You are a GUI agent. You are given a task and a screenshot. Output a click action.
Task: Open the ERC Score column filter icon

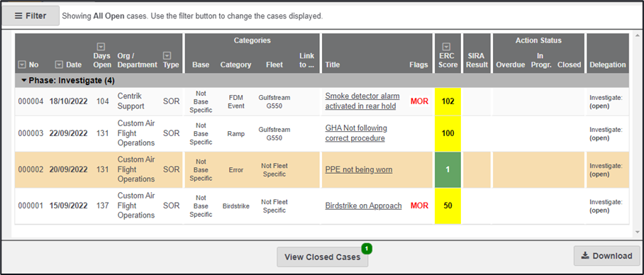point(446,47)
